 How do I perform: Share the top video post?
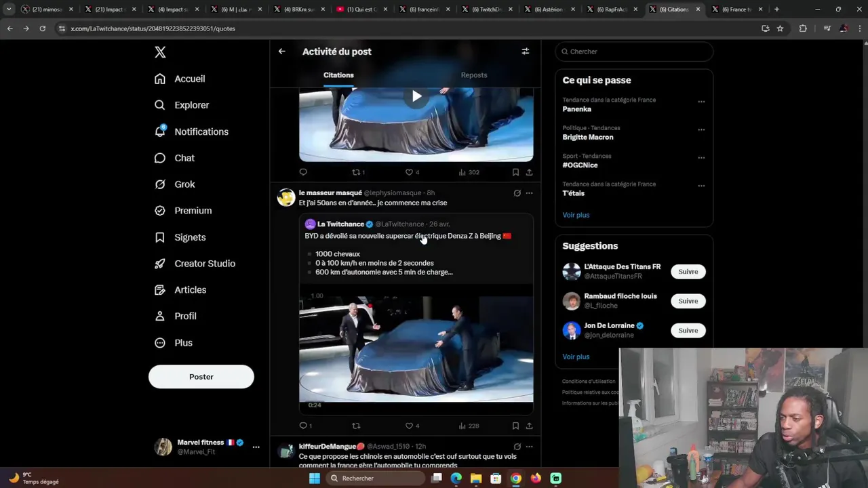529,172
